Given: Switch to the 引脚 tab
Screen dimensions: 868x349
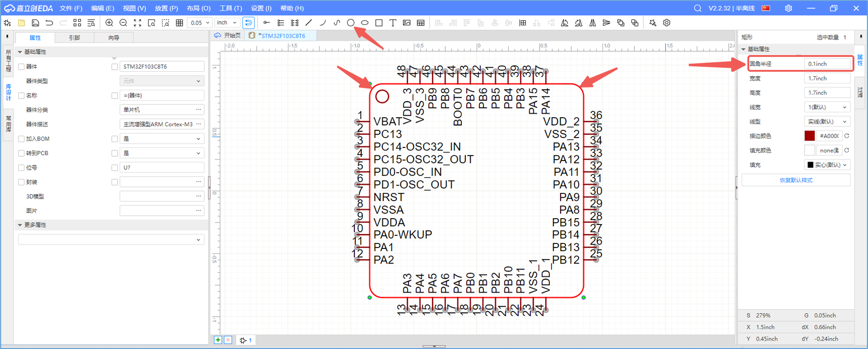Looking at the screenshot, I should point(74,38).
